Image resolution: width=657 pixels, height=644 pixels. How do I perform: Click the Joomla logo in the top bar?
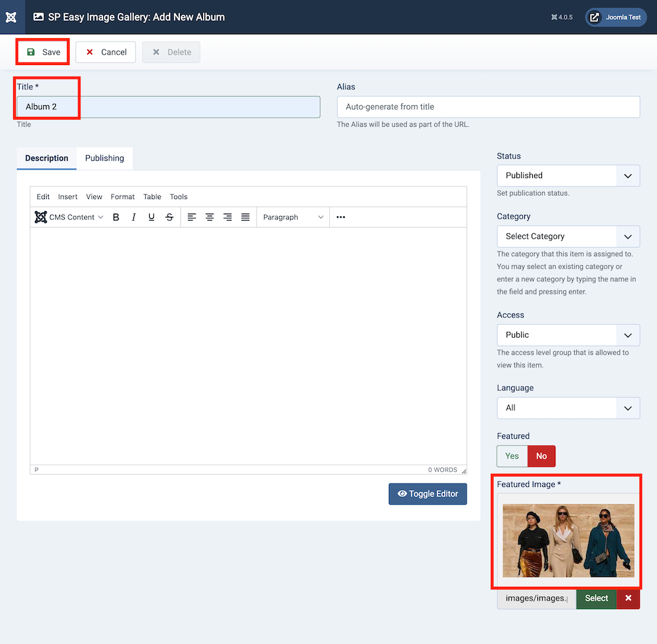[11, 17]
